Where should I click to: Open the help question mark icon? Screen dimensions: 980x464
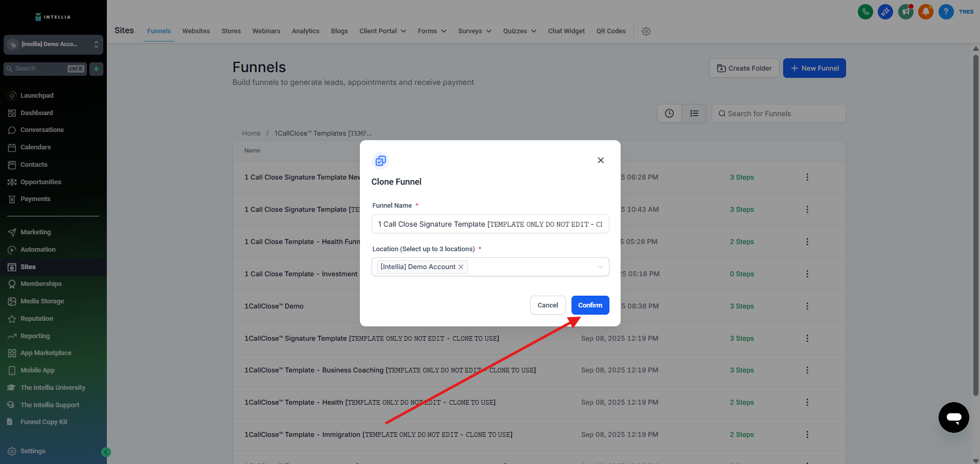tap(946, 12)
